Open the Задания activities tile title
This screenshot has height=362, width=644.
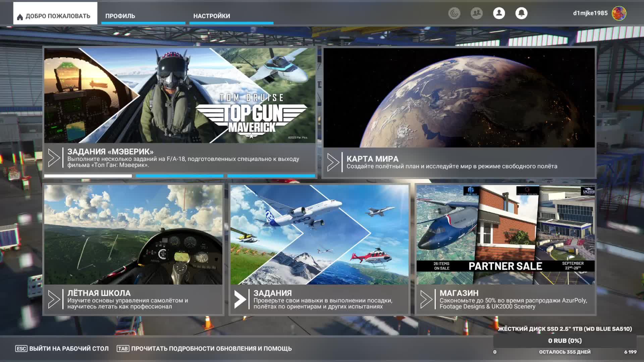tap(272, 293)
